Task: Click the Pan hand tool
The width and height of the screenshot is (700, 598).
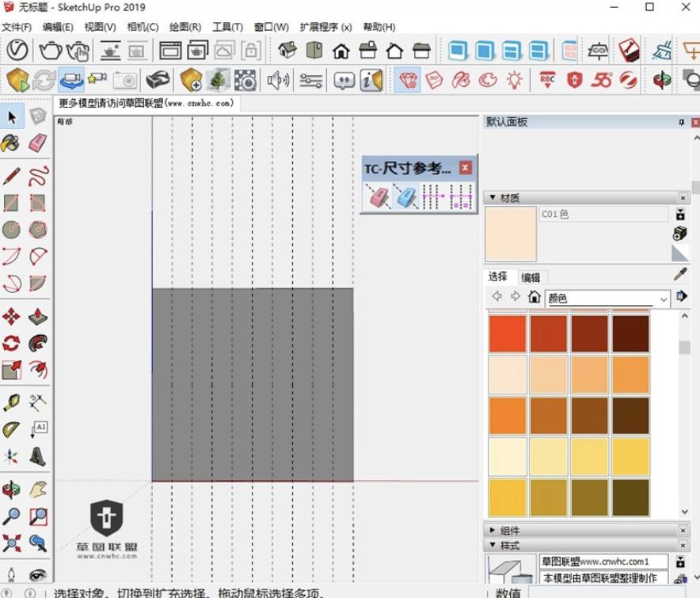Action: click(x=37, y=489)
